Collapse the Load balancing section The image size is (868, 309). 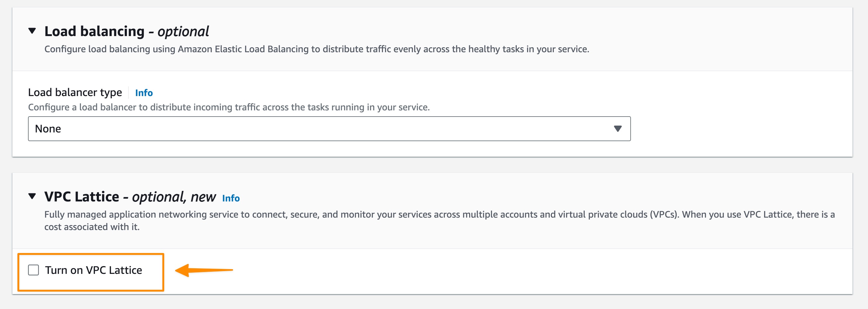[32, 31]
